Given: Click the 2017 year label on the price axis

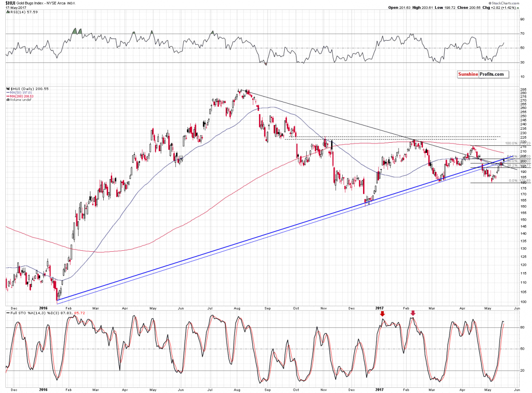Looking at the screenshot, I should point(379,308).
